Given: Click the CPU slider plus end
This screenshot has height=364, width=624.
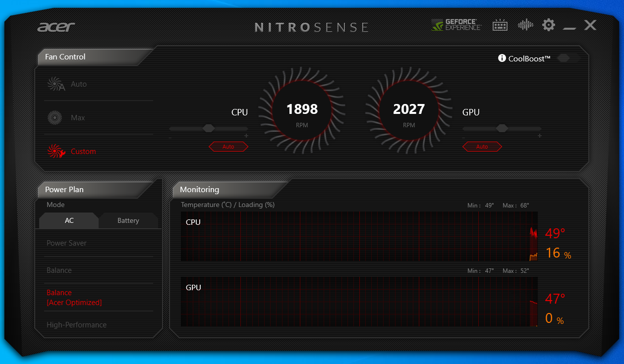Looking at the screenshot, I should [x=246, y=136].
